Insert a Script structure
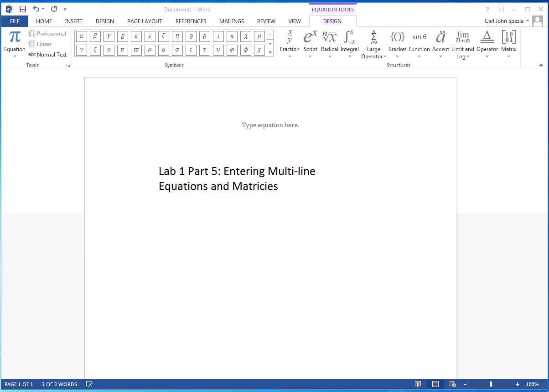Screen dimensions: 549x392 [310, 43]
